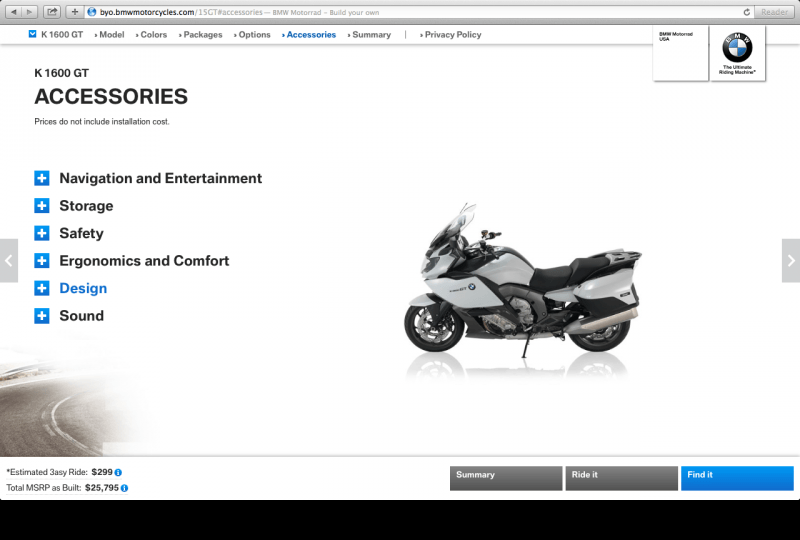Click the $25,795 total MSRP value
Image resolution: width=800 pixels, height=540 pixels.
[x=102, y=488]
